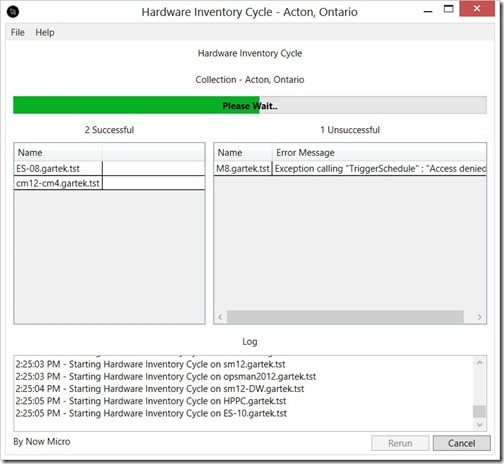The image size is (504, 464).
Task: Open the File menu
Action: pos(17,32)
